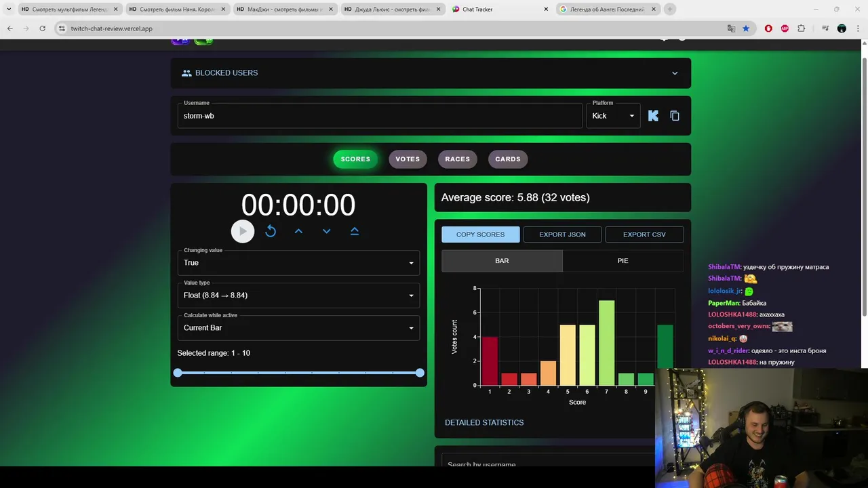
Task: Switch to the Votes tab
Action: tap(408, 159)
